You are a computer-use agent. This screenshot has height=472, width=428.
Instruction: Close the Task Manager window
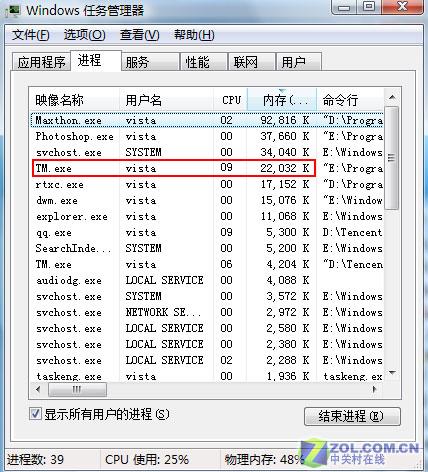(x=402, y=7)
